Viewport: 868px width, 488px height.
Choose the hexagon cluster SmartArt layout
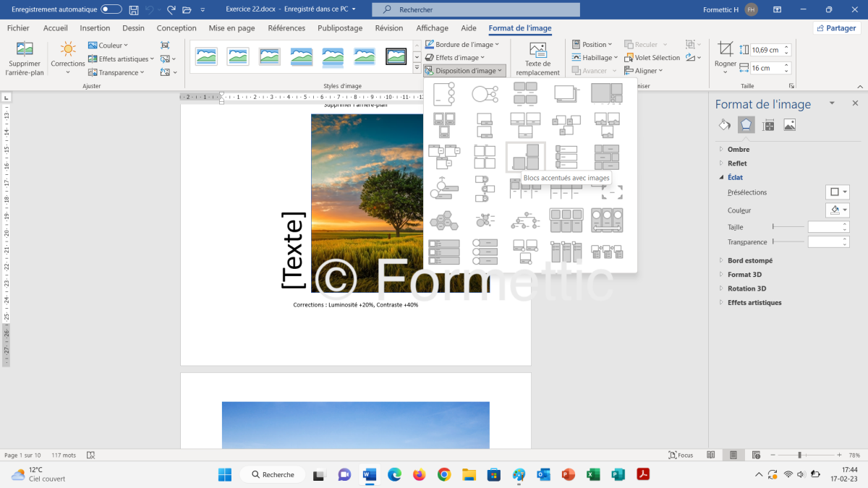click(x=443, y=220)
